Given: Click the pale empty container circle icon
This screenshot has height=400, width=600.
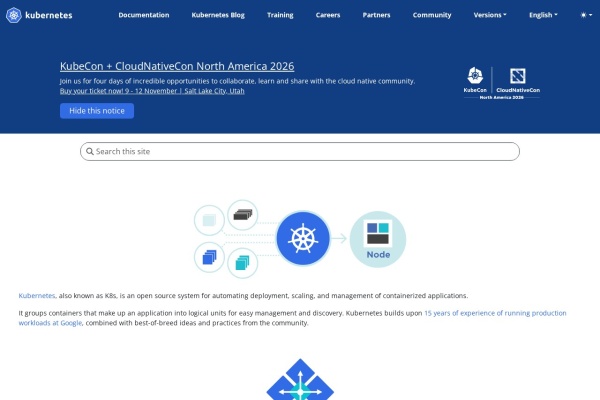Looking at the screenshot, I should coord(209,220).
